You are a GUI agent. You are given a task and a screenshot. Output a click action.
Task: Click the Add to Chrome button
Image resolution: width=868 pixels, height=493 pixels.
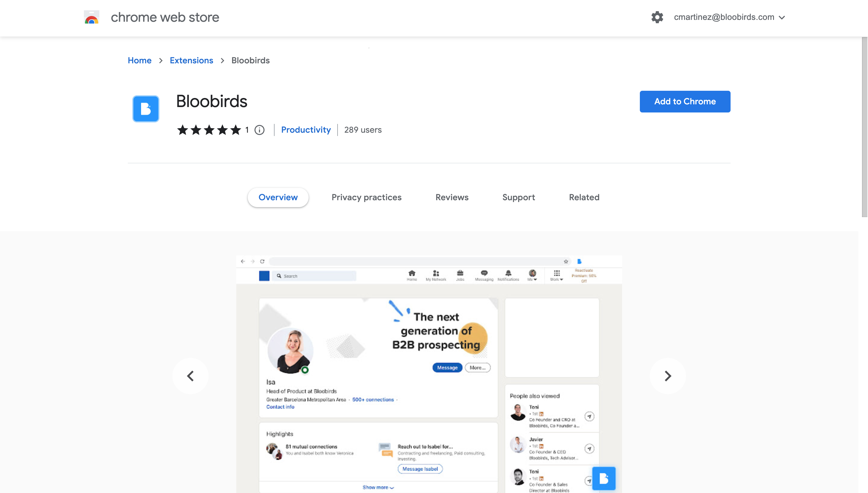[x=685, y=102]
